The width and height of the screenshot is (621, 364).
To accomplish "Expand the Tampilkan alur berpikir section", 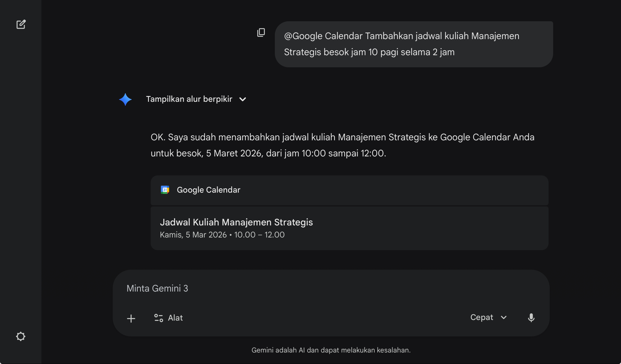I will (189, 99).
